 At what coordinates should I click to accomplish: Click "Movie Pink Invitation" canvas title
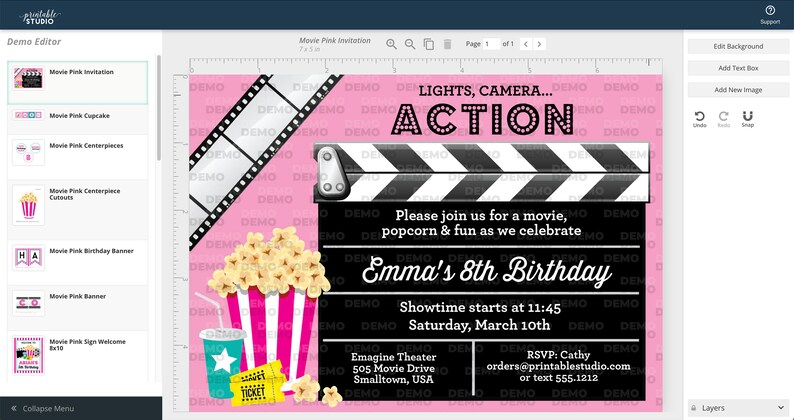335,41
